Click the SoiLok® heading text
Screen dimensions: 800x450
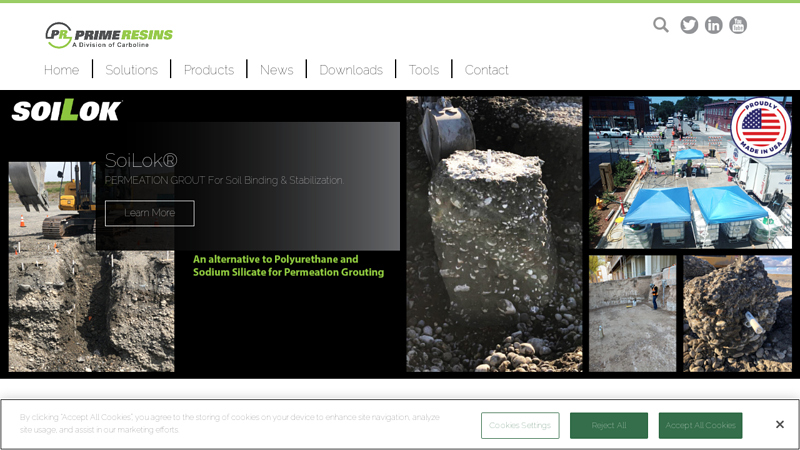(141, 160)
